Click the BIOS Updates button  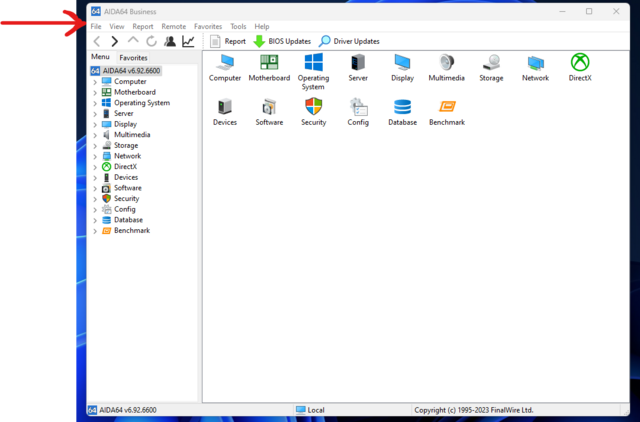coord(282,41)
